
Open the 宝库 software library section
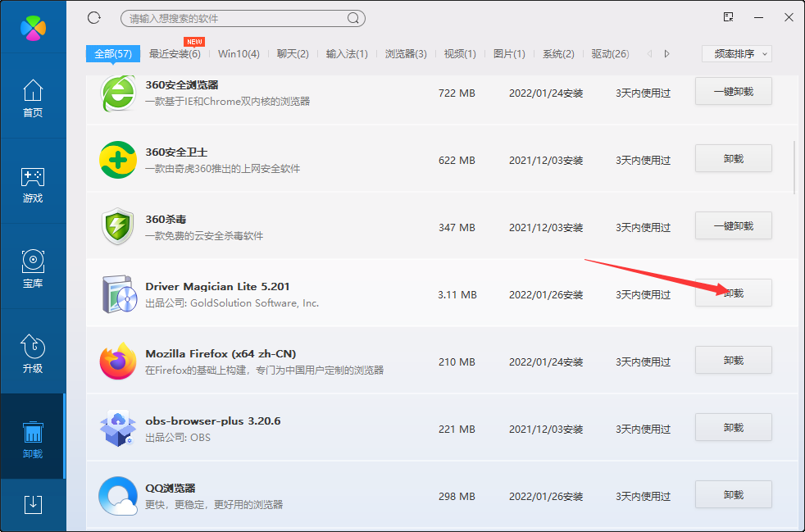click(33, 269)
